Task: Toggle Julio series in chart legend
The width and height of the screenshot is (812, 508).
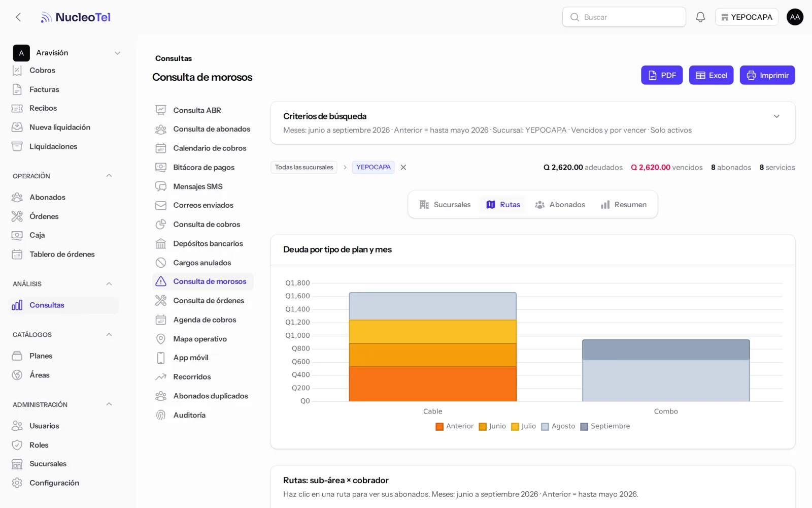Action: pos(523,426)
